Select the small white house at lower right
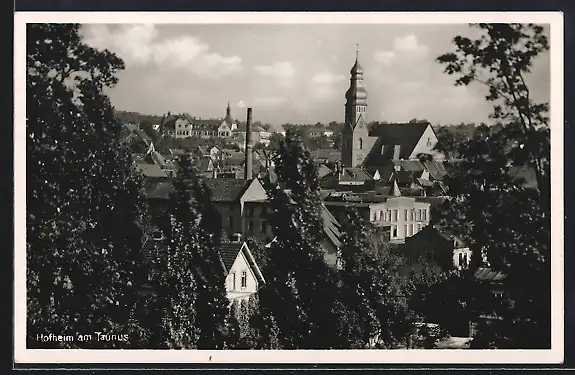Viewport: 575px width, 375px height. [462, 258]
